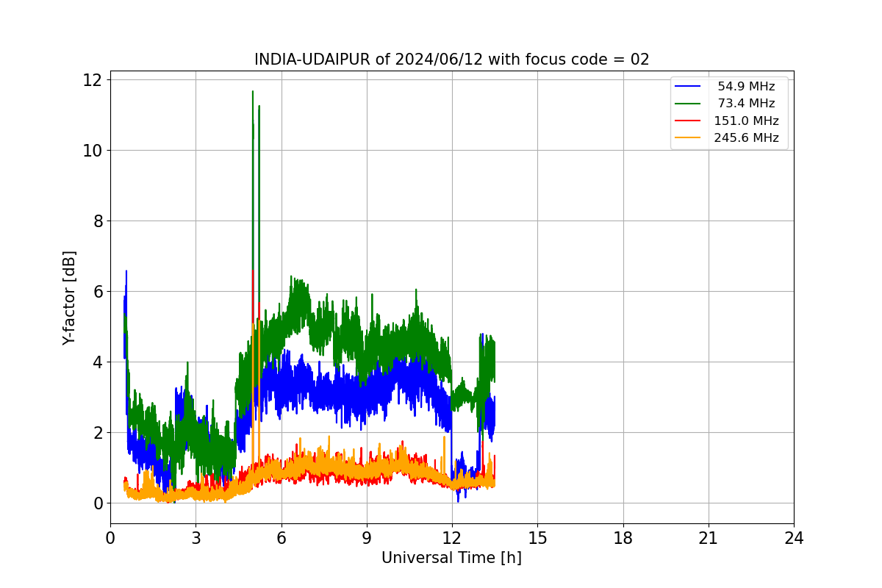Click y-axis tick label 4
Viewport: 882px width, 588px height.
pyautogui.click(x=98, y=362)
